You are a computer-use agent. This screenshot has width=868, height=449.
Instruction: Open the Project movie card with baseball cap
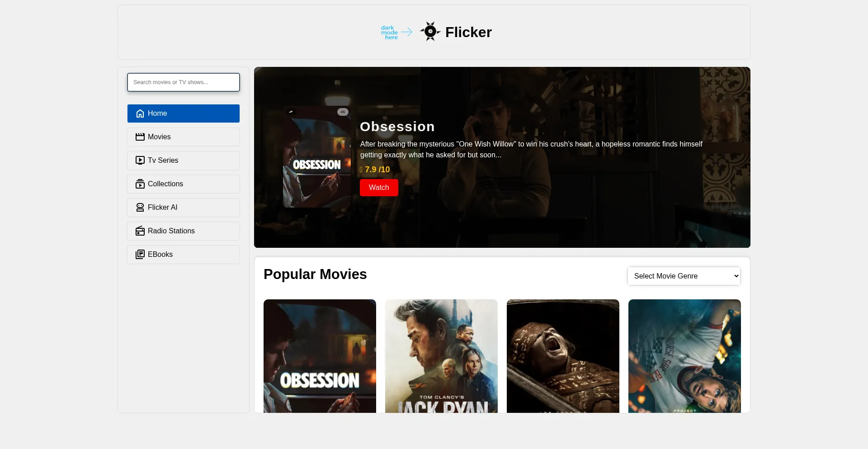click(684, 356)
